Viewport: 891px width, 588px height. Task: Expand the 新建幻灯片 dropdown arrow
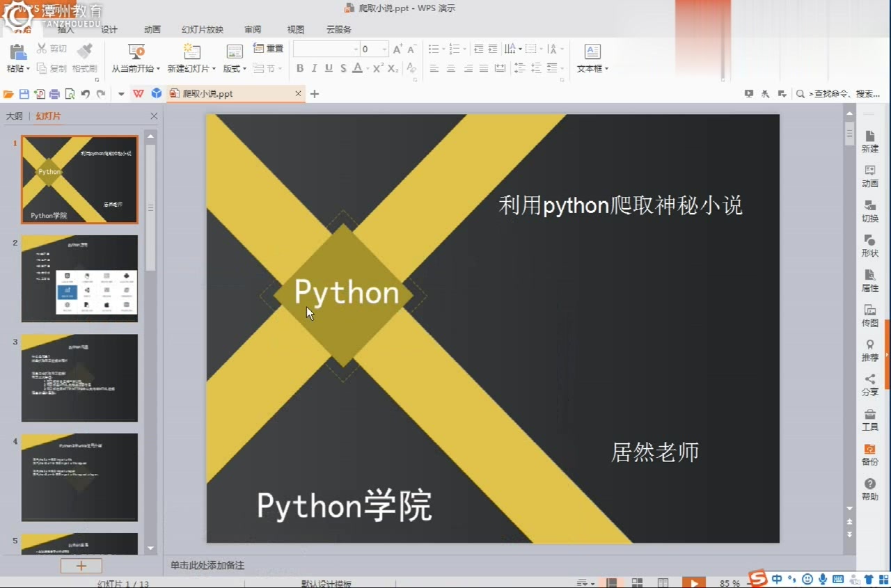coord(214,69)
